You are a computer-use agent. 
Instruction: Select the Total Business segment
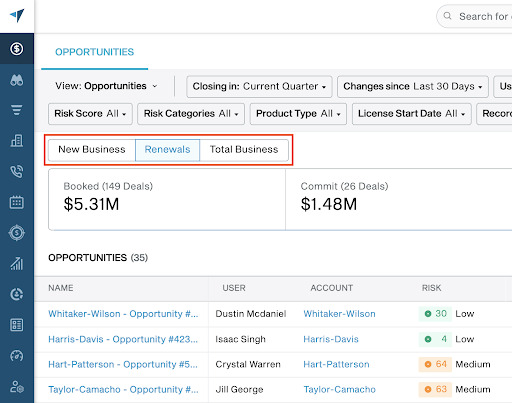[x=244, y=150]
